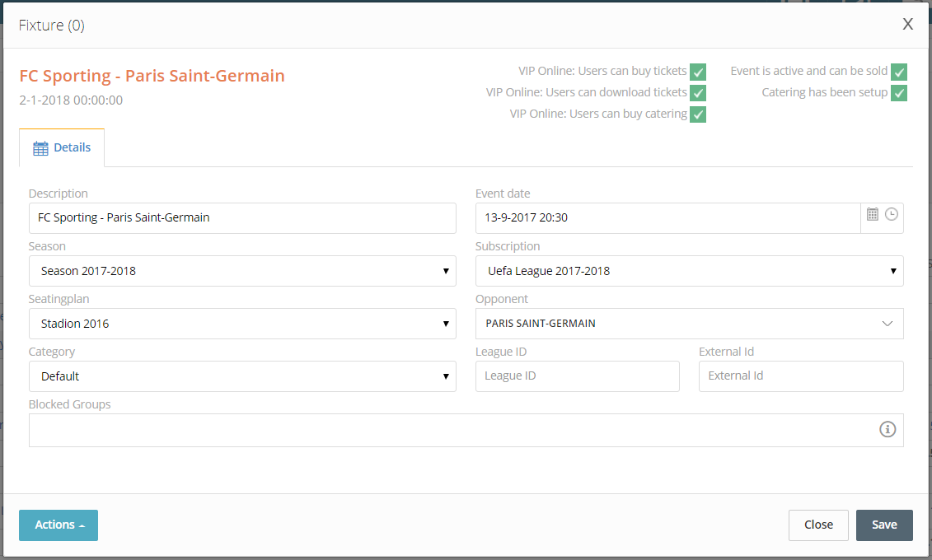Image resolution: width=932 pixels, height=560 pixels.
Task: Close the Fixture dialog with X
Action: coord(907,25)
